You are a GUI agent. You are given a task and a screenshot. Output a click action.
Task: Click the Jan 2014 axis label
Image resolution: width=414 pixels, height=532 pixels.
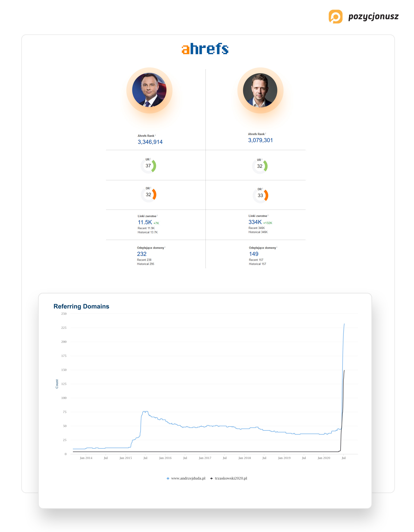86,458
